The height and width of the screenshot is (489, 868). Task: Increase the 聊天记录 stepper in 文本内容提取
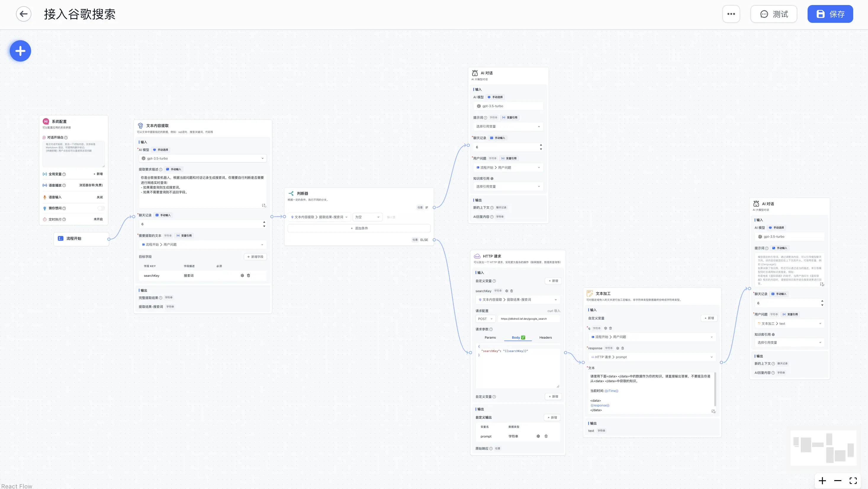264,222
